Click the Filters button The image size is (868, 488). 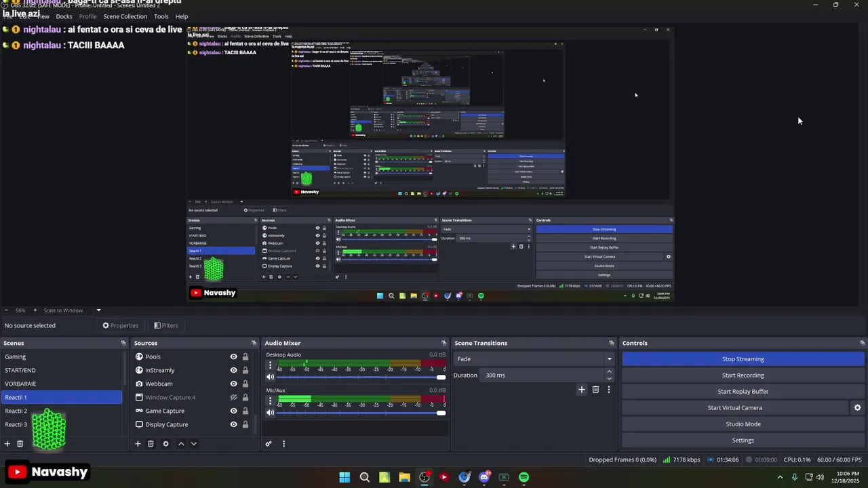165,325
